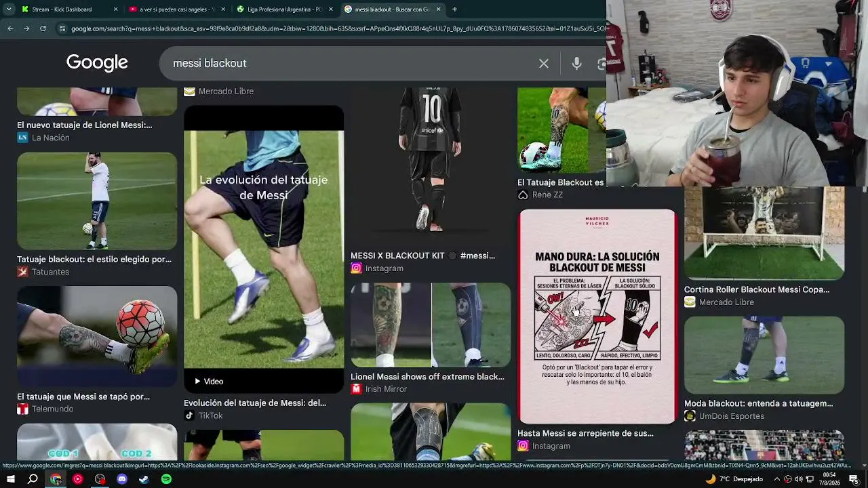This screenshot has height=488, width=868.
Task: Open 'La evolución del tatuaje de Messi' video thumbnail
Action: click(264, 249)
